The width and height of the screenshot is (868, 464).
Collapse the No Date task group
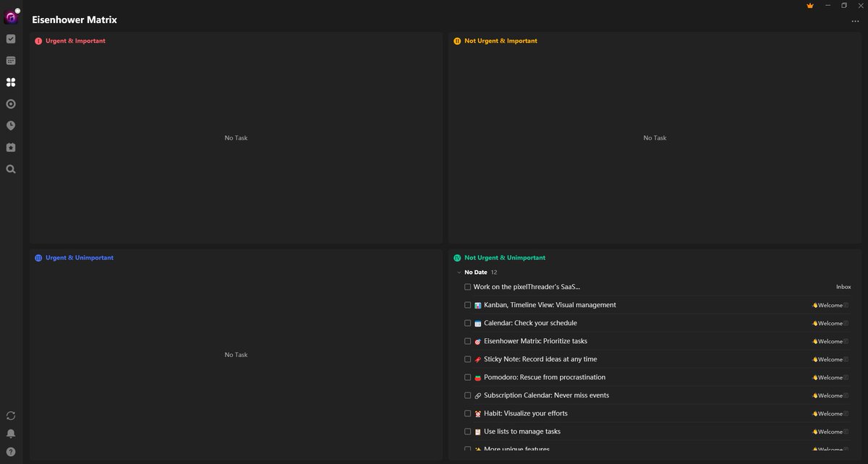click(459, 272)
